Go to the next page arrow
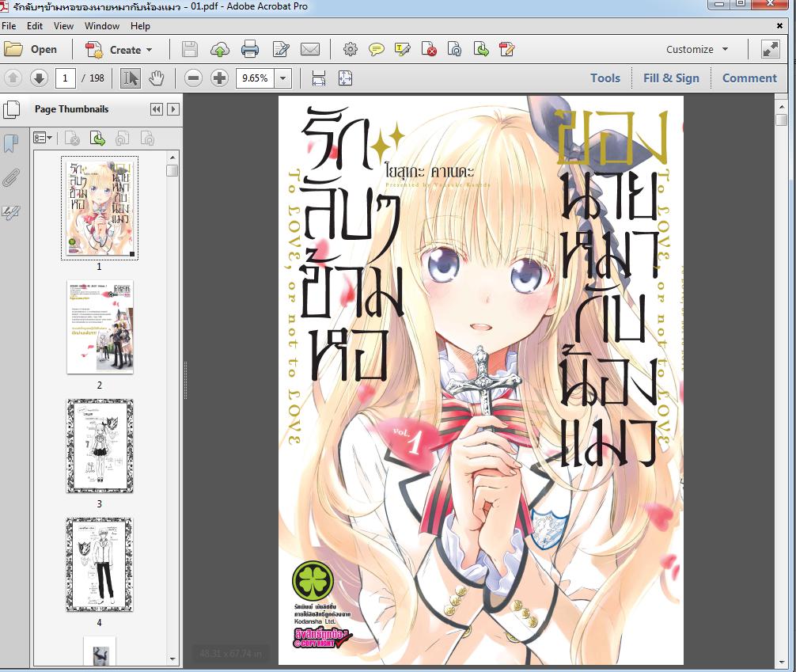Image resolution: width=796 pixels, height=672 pixels. 39,78
